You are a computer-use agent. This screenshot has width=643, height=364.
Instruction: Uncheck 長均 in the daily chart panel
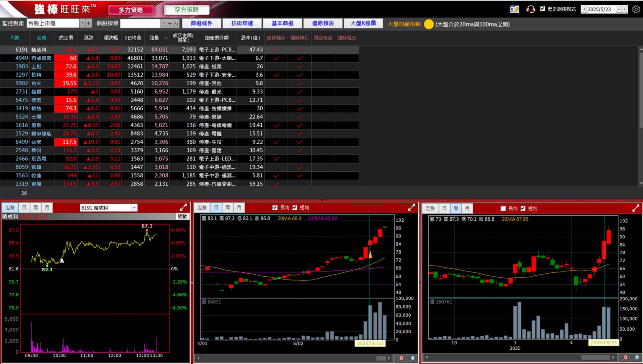coord(275,208)
